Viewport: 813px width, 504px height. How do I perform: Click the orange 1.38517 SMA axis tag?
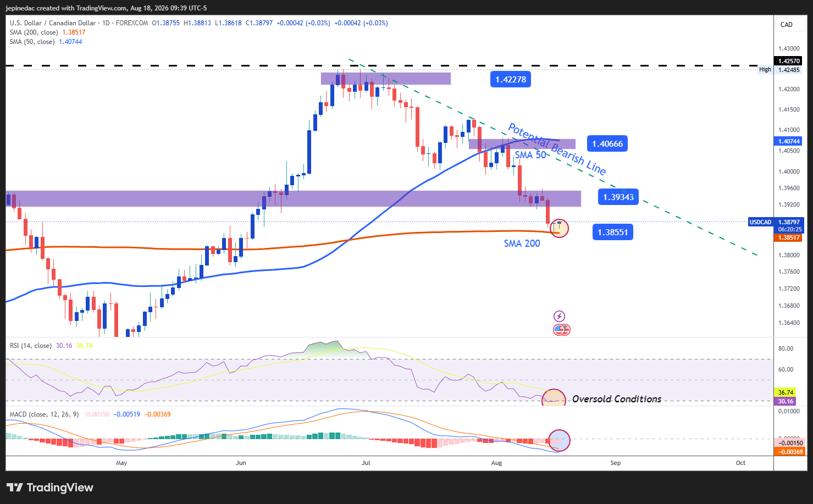(x=788, y=237)
